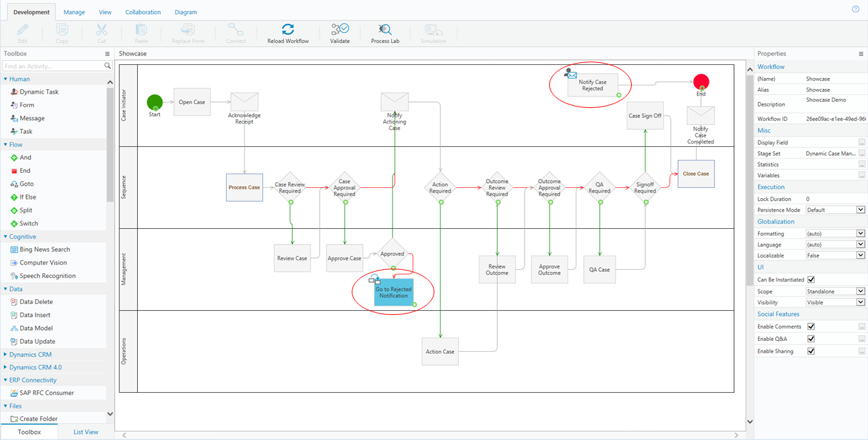Open the Stage Set ellipsis button
868x440 pixels.
pos(862,154)
